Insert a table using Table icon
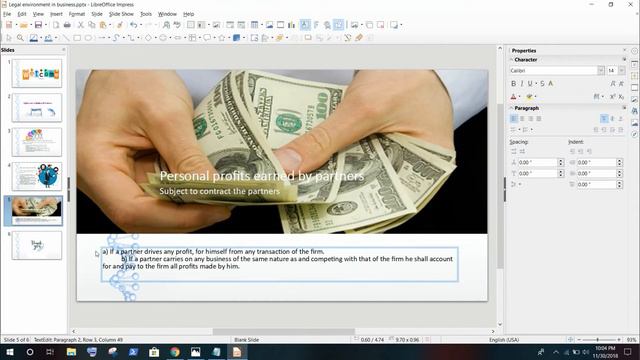 (254, 25)
